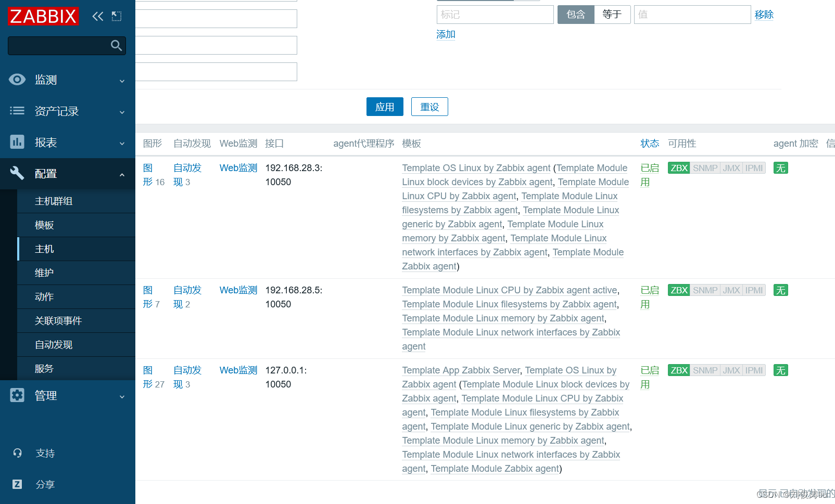This screenshot has height=504, width=835.
Task: Click ZBX badge for 127.0.0.1 host
Action: coord(679,370)
